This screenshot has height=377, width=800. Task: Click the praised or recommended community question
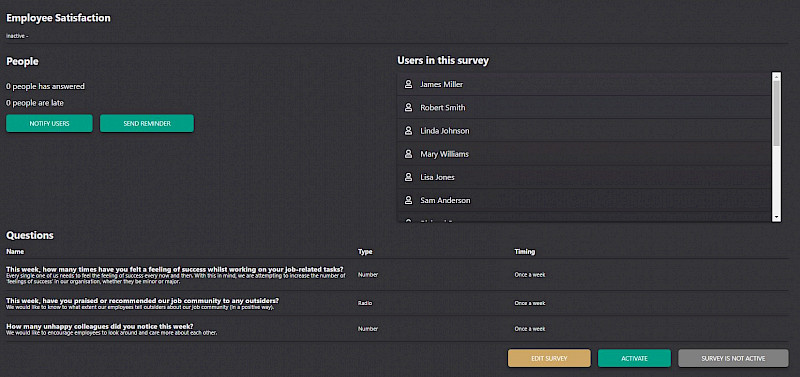coord(142,300)
